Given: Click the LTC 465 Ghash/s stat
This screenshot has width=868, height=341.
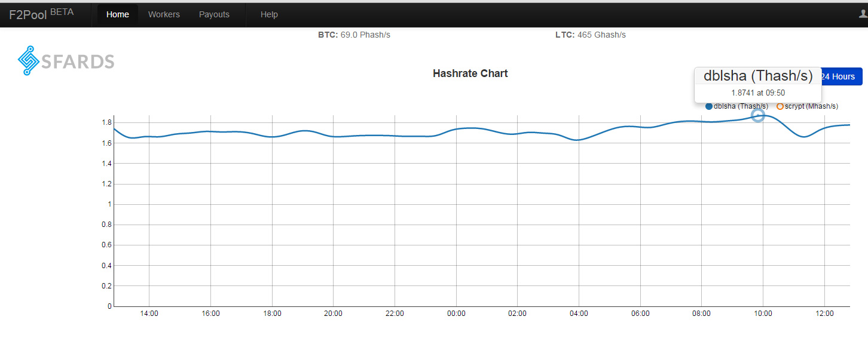Looking at the screenshot, I should [591, 35].
